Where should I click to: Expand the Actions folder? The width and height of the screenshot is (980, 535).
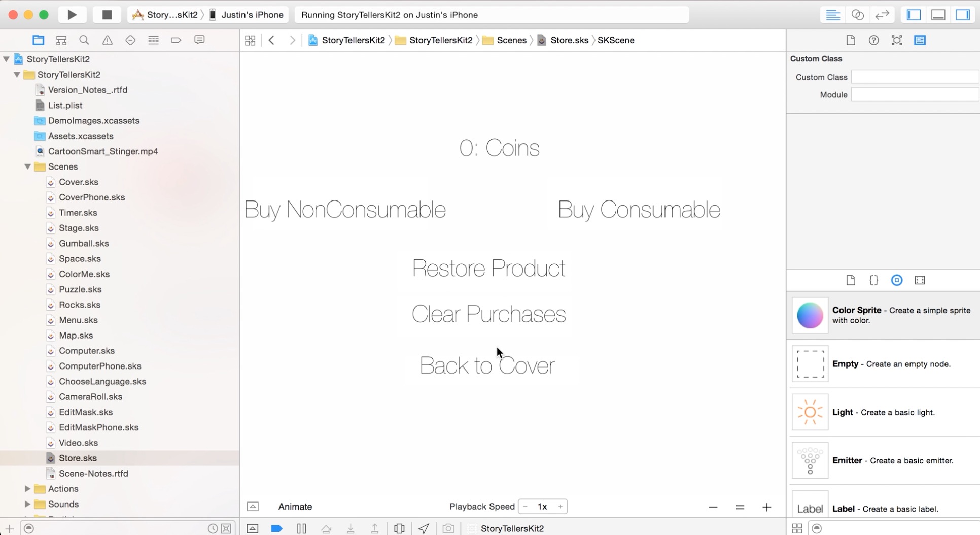[28, 489]
